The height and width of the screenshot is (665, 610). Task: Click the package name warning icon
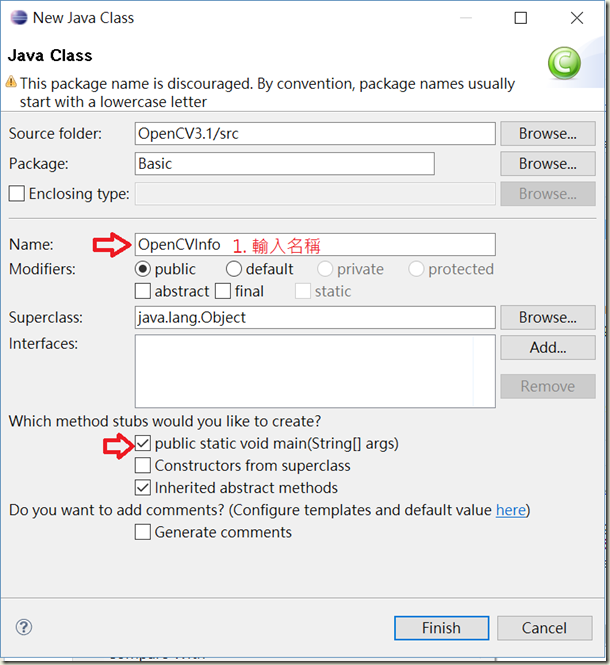pos(11,81)
